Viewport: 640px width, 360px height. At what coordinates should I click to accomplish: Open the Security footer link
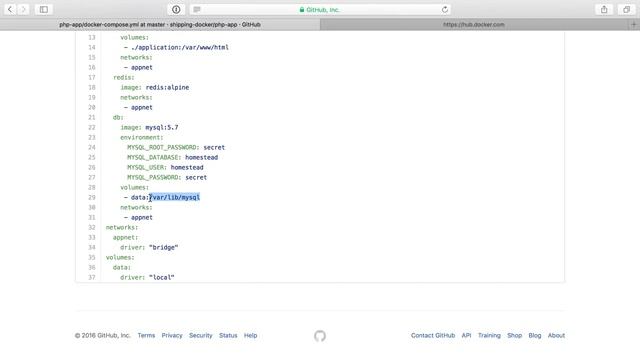pyautogui.click(x=200, y=336)
